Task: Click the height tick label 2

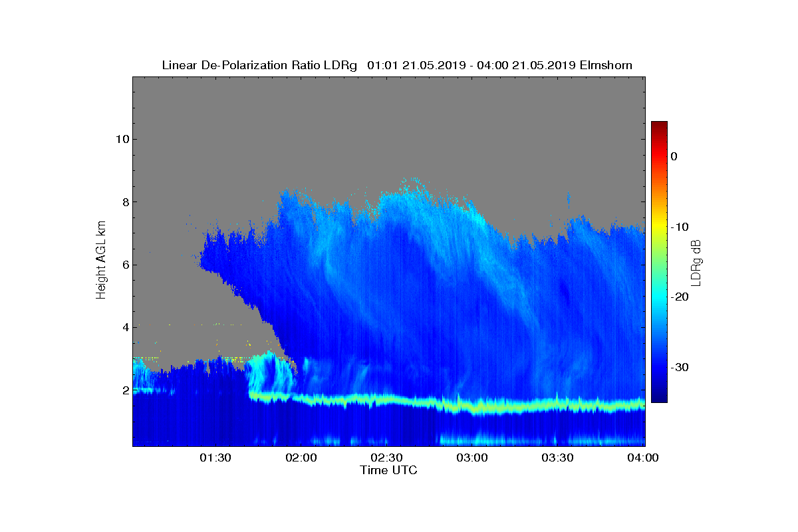Action: pyautogui.click(x=125, y=390)
